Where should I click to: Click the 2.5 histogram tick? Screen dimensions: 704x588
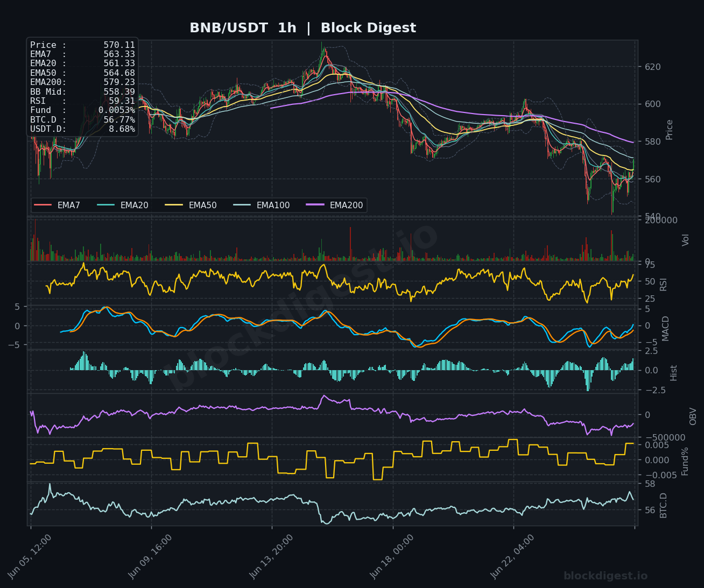(x=651, y=351)
